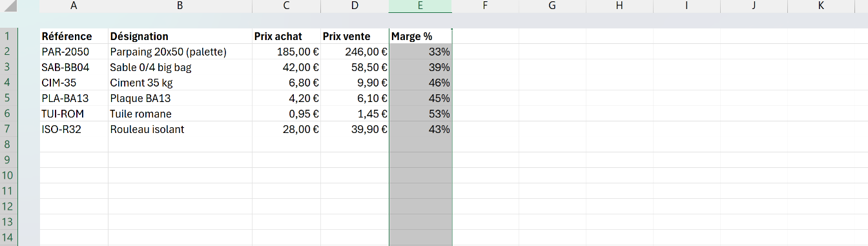This screenshot has width=868, height=246.
Task: Select row 14 header
Action: tap(9, 238)
